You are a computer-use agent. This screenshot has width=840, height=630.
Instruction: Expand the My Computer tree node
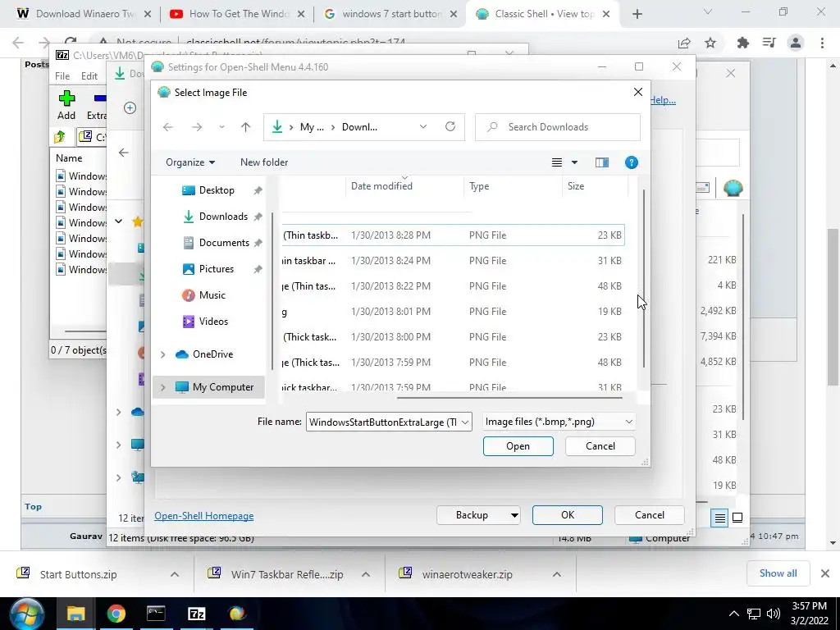coord(163,387)
